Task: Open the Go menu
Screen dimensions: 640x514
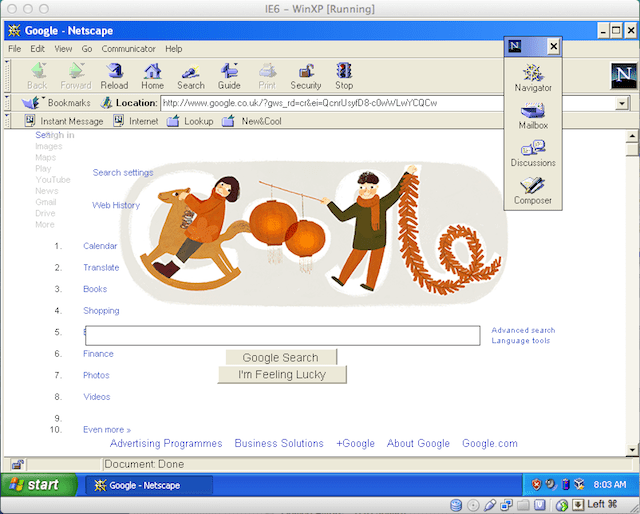Action: [87, 49]
